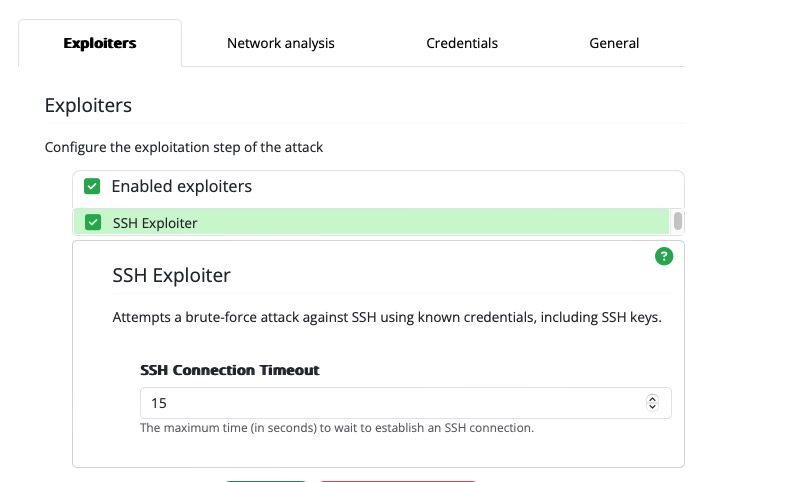Click the timeout value 15
The height and width of the screenshot is (482, 800).
[x=159, y=403]
